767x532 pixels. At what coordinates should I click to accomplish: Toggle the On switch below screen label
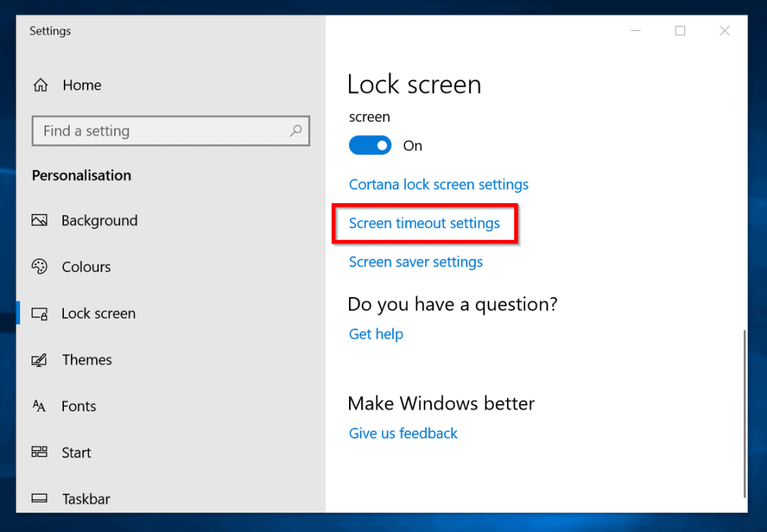(x=370, y=145)
